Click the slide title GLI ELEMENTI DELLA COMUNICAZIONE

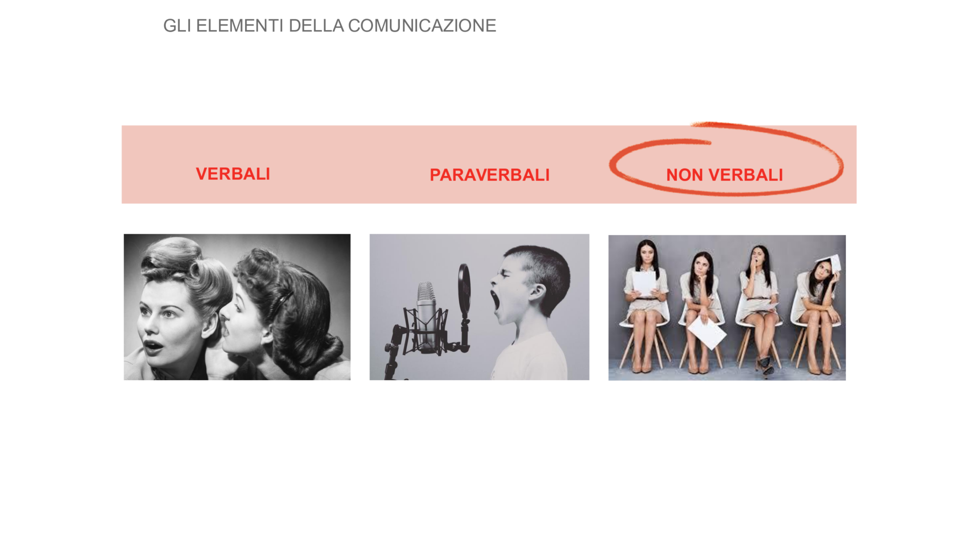(x=329, y=26)
